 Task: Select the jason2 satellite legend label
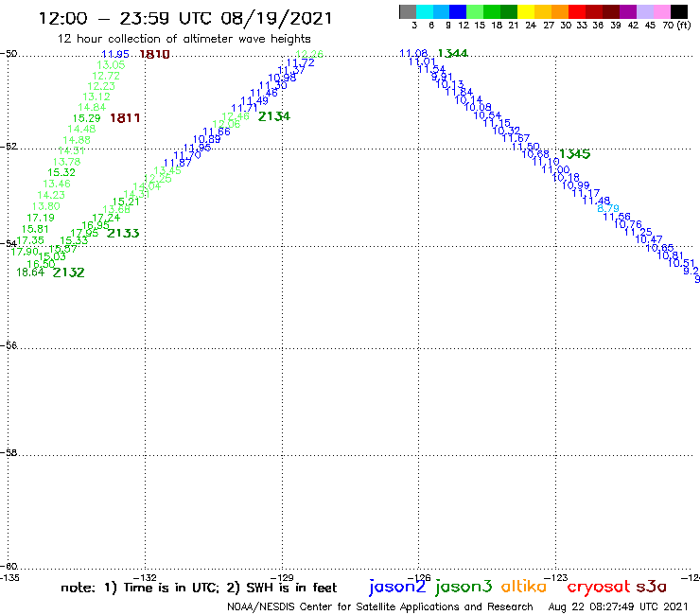[x=397, y=587]
